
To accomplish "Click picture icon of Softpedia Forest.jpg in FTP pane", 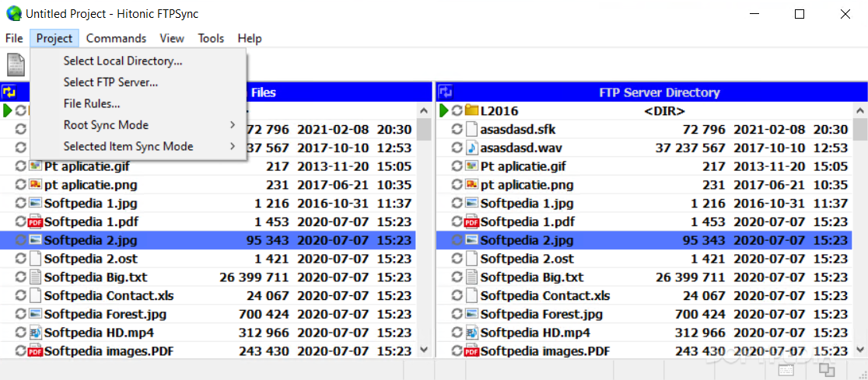I will click(x=471, y=314).
